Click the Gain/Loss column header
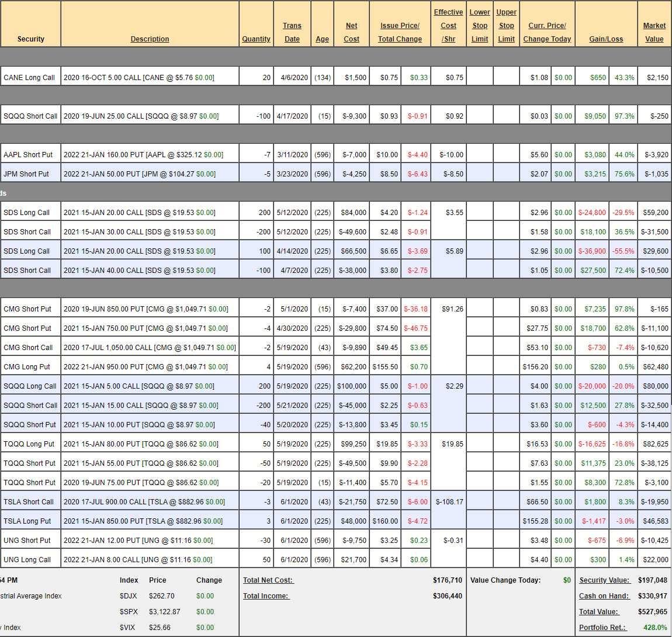The image size is (672, 637). pos(606,39)
